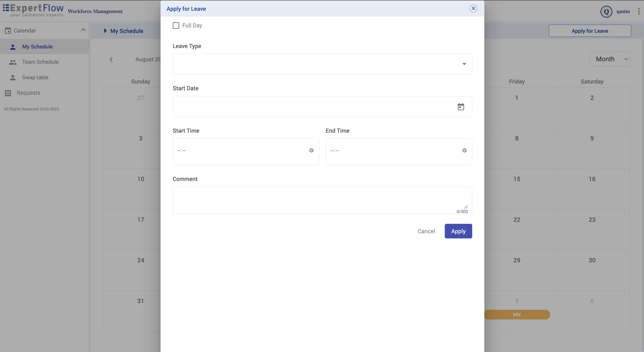644x352 pixels.
Task: Open Team Schedule in sidebar
Action: click(40, 62)
